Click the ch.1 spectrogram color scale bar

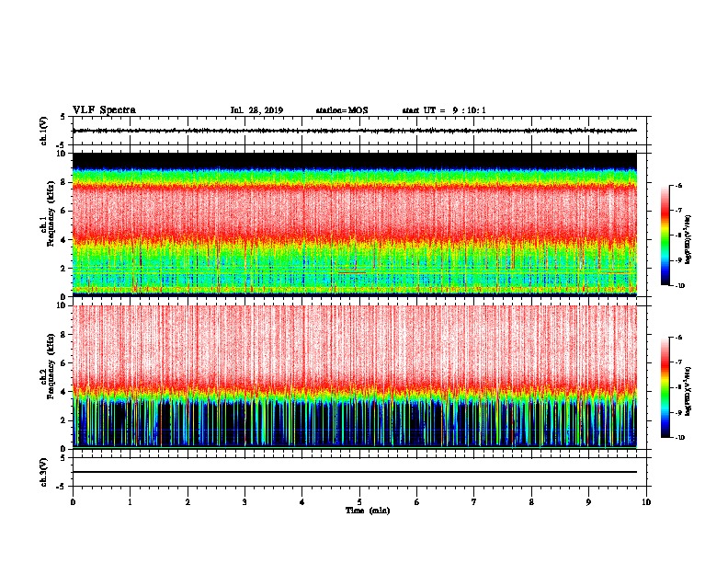pos(665,236)
